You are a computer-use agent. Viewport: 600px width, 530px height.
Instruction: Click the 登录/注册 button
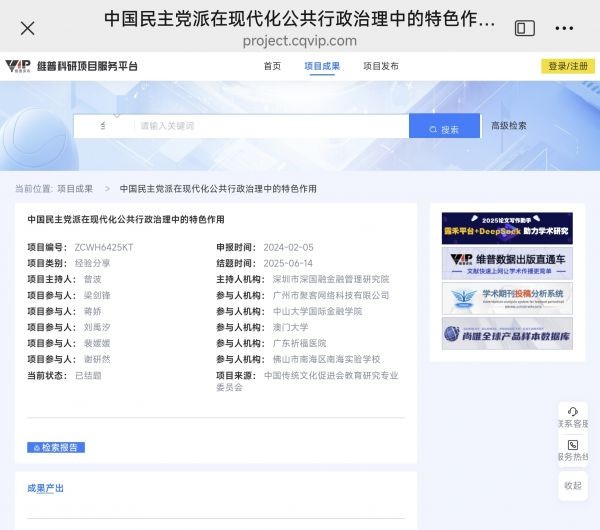568,66
